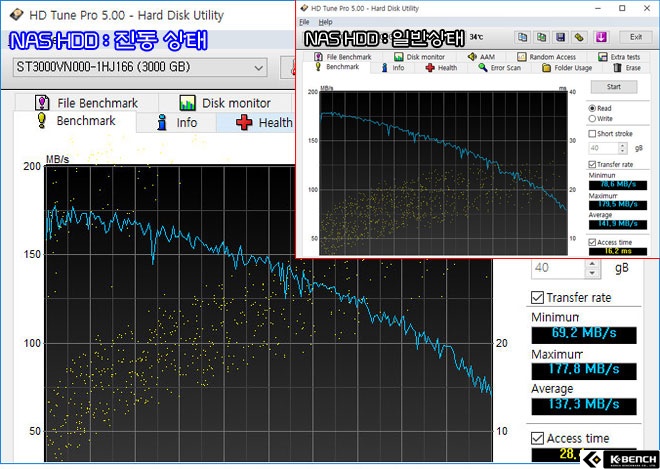The width and height of the screenshot is (660, 469).
Task: Open Health tab in small window
Action: [x=441, y=68]
